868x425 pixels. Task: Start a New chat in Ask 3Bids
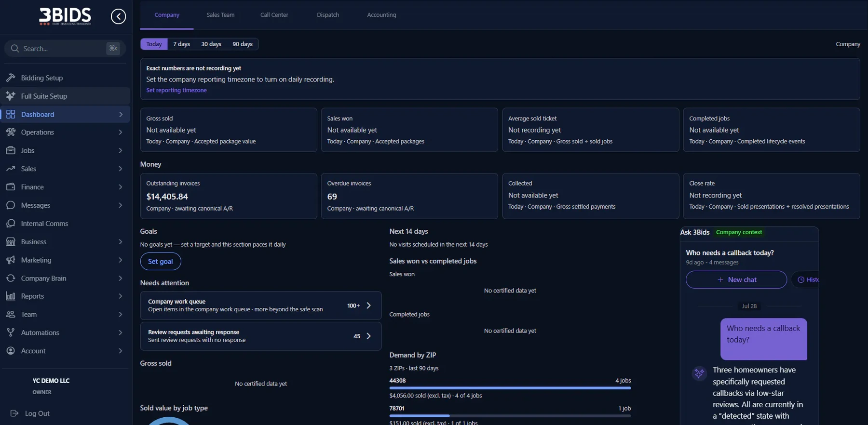[736, 279]
